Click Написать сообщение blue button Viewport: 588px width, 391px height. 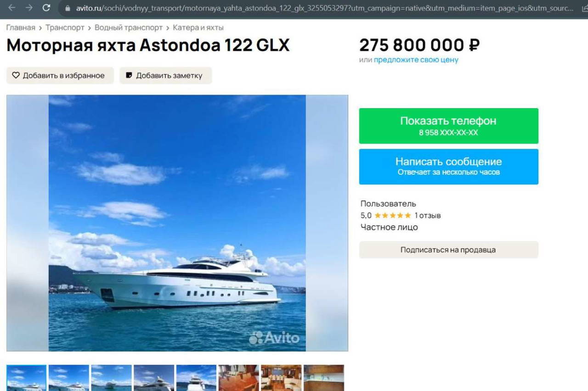pyautogui.click(x=448, y=167)
